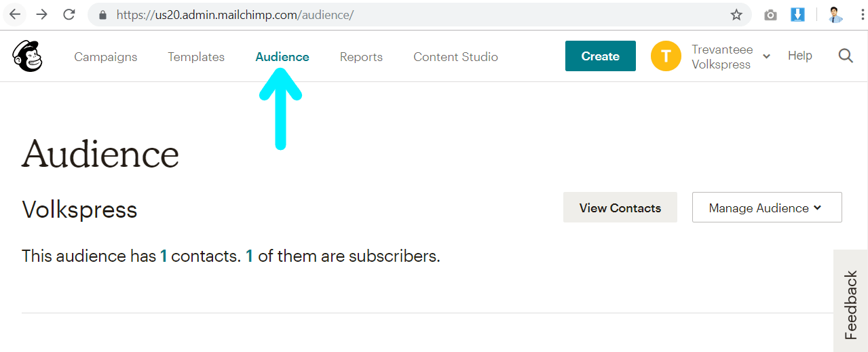The image size is (868, 352).
Task: Click the View Contacts button
Action: point(620,208)
